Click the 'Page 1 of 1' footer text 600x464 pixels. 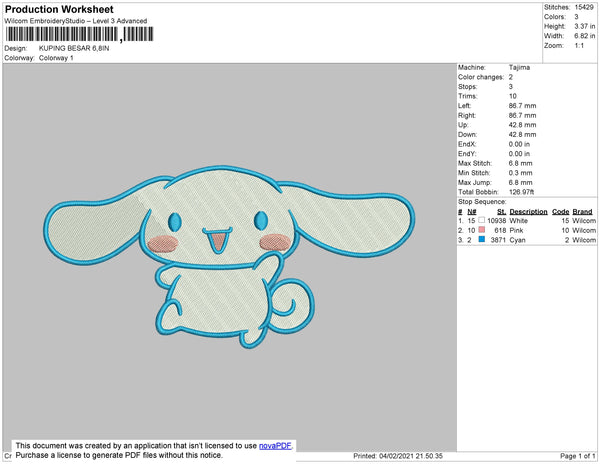(577, 456)
